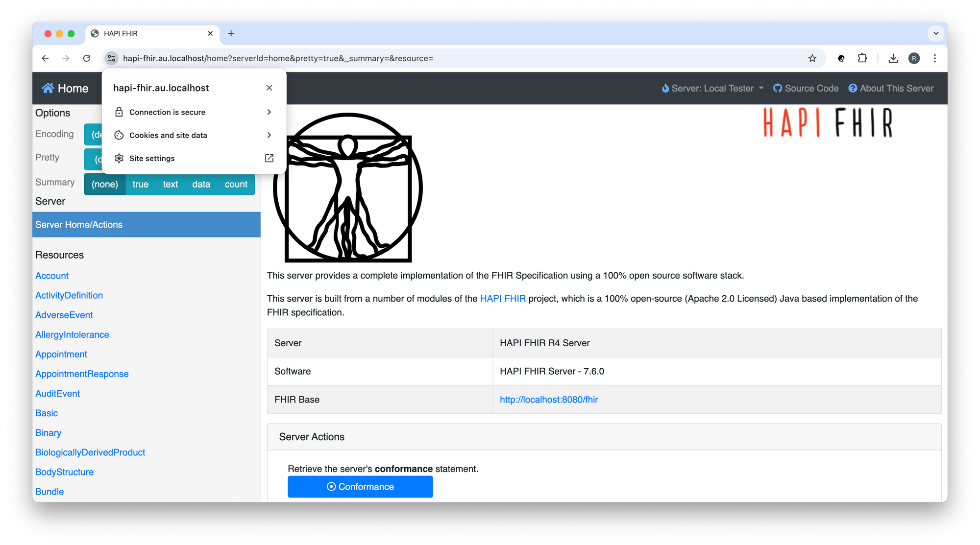Image resolution: width=980 pixels, height=545 pixels.
Task: Open the Bundle resource
Action: (x=49, y=492)
